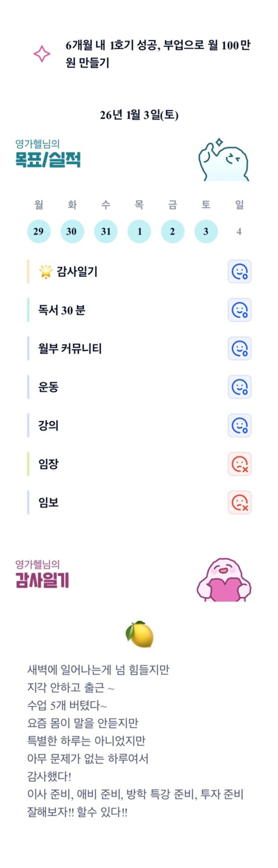The width and height of the screenshot is (278, 868).
Task: Select Thursday the 1st
Action: point(139,232)
